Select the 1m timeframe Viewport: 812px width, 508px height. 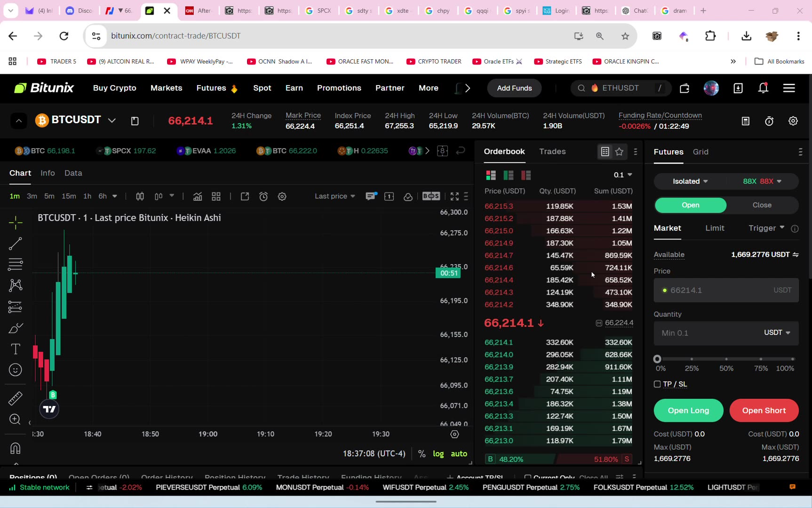[x=15, y=196]
